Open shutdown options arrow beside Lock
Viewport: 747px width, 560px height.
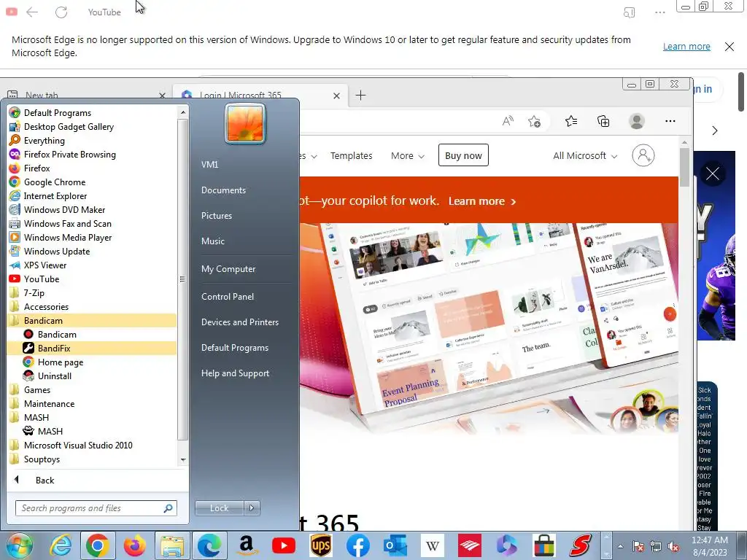(252, 508)
